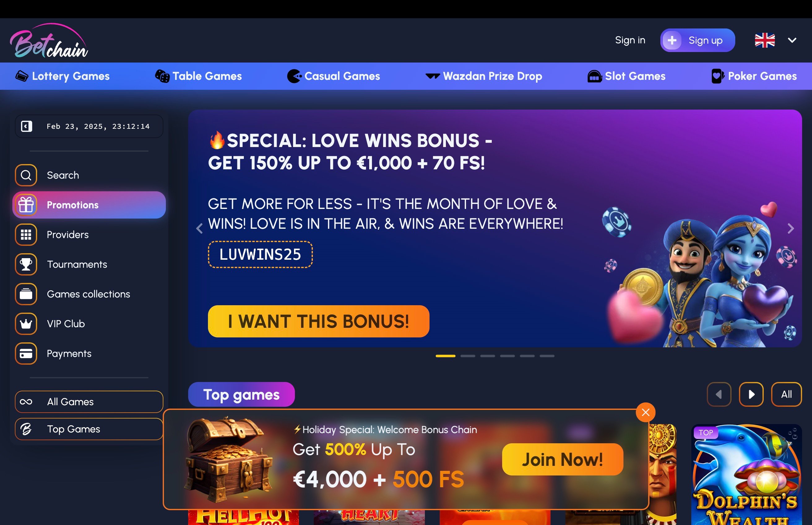The image size is (812, 525).
Task: Click the Promotions gift icon
Action: pos(26,205)
